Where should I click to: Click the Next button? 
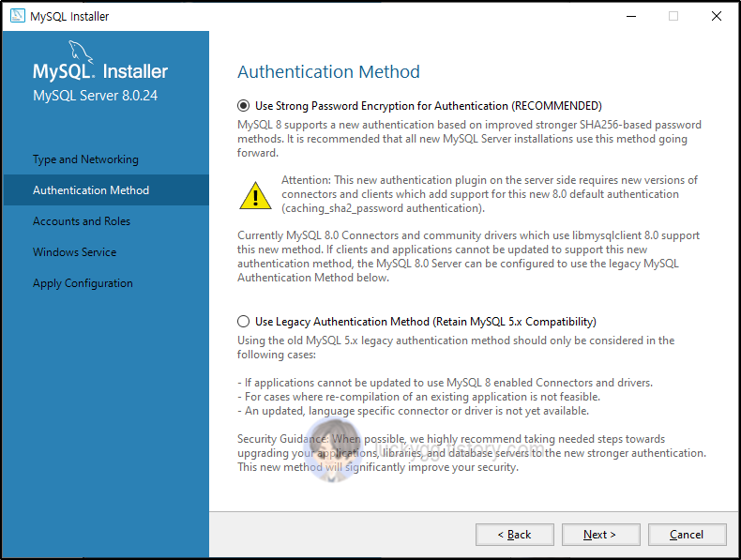tap(600, 535)
